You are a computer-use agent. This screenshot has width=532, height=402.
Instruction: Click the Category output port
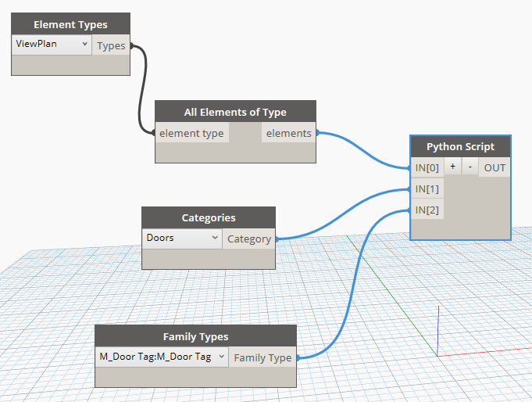tap(249, 239)
